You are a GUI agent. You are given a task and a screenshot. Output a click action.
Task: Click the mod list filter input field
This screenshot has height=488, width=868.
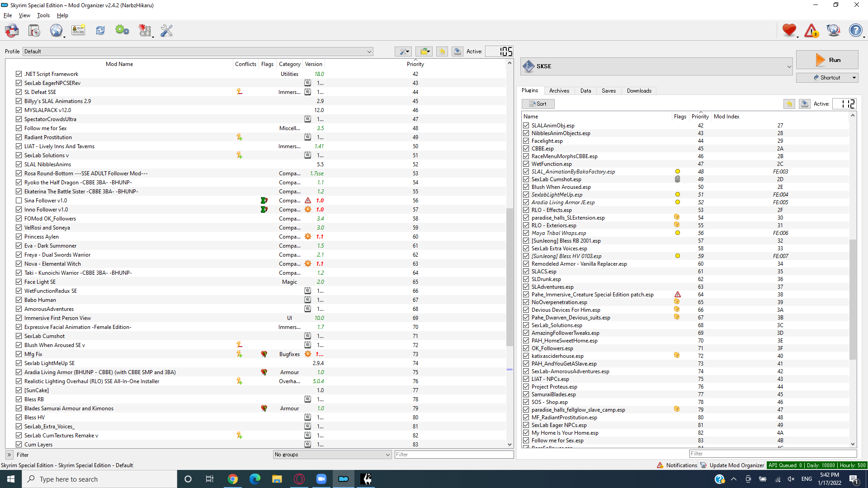click(453, 455)
